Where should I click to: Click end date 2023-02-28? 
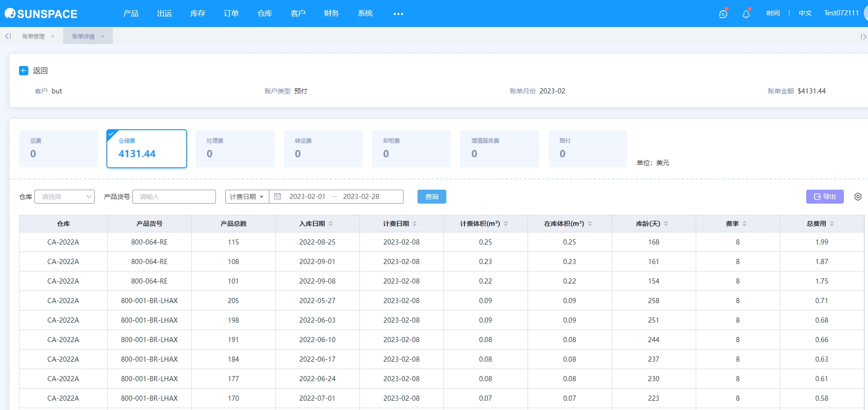coord(361,197)
